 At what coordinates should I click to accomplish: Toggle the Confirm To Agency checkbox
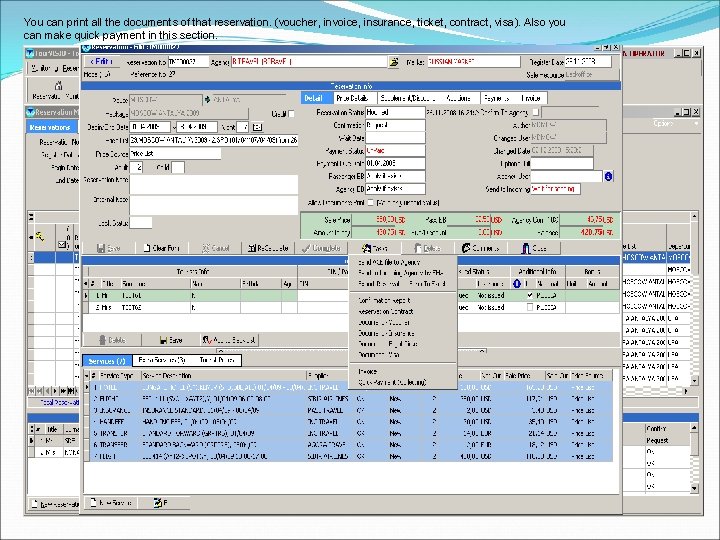pyautogui.click(x=535, y=112)
